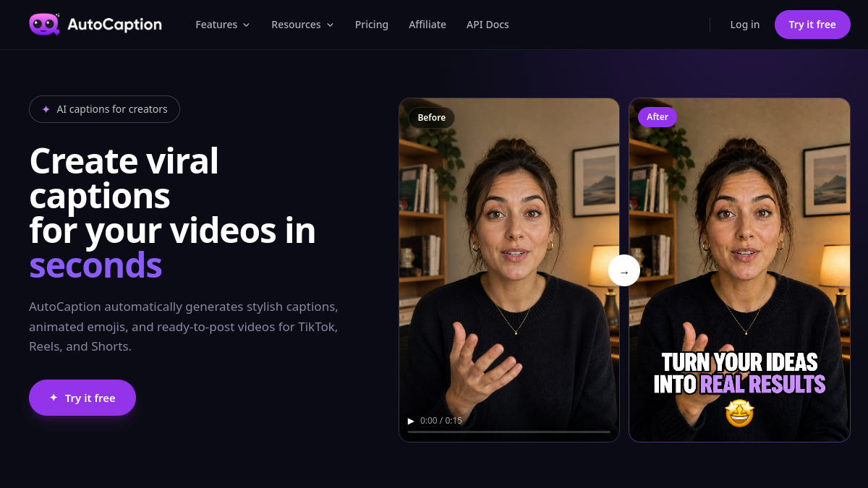Click the AutoCaption purple mascot logo icon
Image resolution: width=868 pixels, height=488 pixels.
coord(45,25)
